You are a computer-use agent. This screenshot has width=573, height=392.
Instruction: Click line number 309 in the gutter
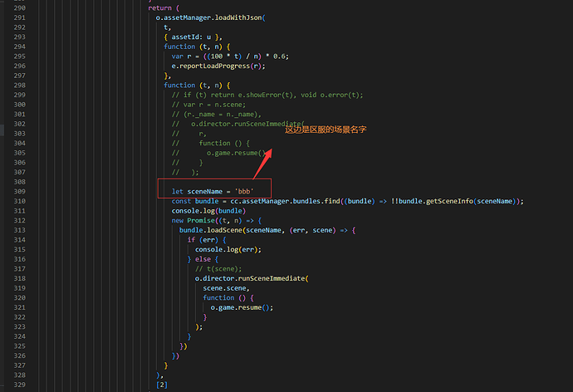(19, 192)
